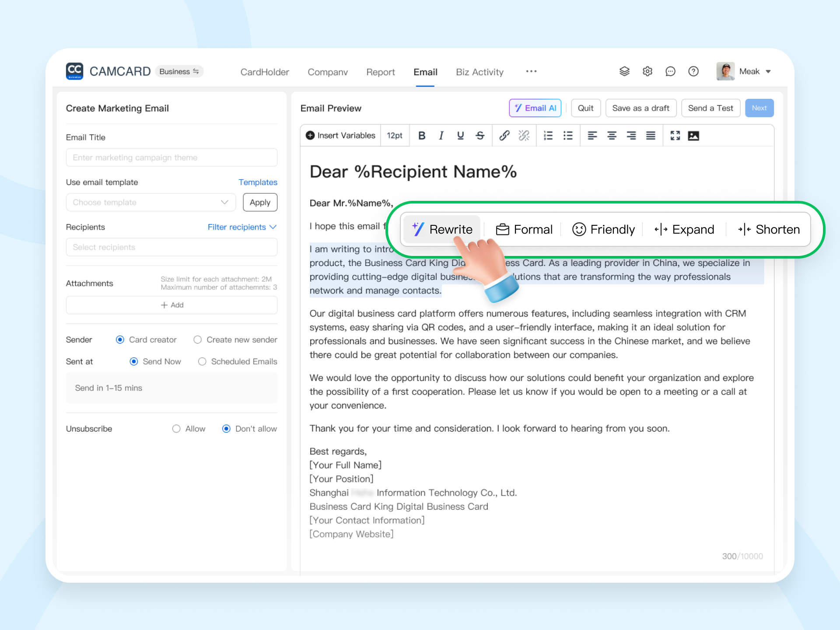Insert a numbered list

point(548,136)
